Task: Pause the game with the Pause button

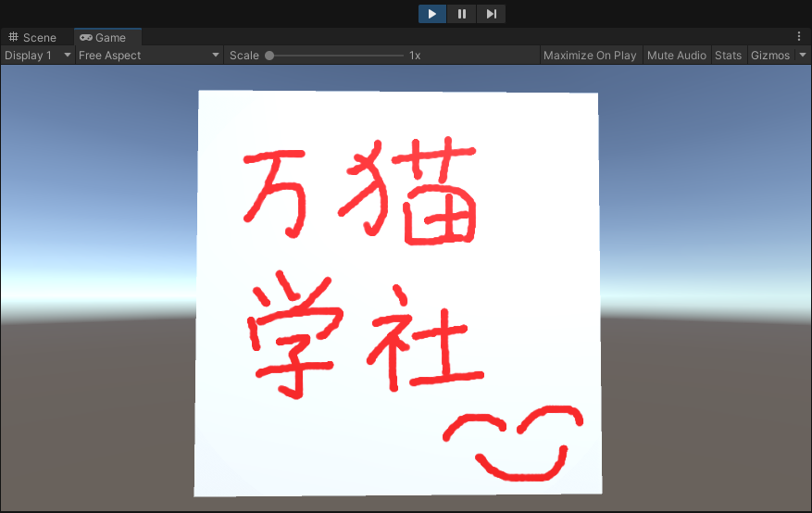Action: [461, 14]
